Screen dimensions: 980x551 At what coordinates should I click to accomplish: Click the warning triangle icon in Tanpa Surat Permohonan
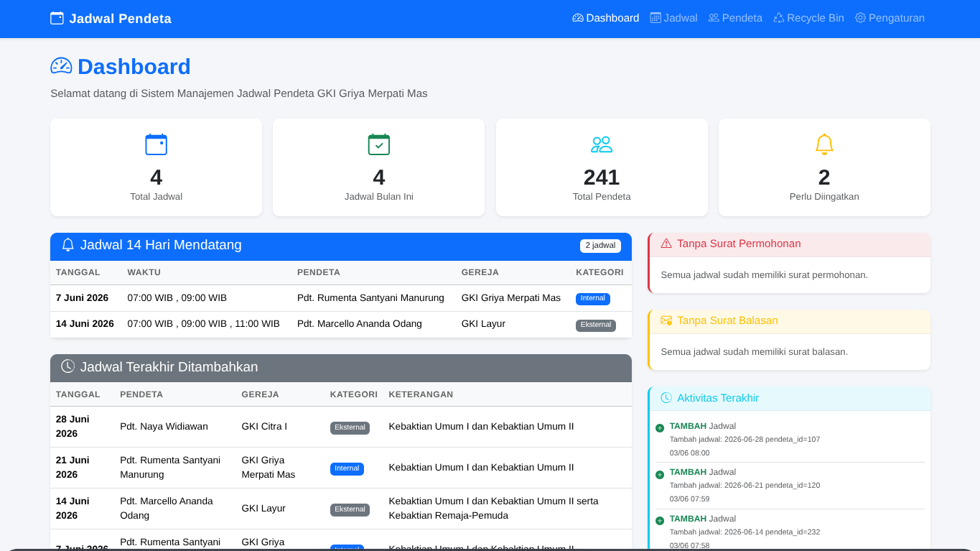(x=666, y=244)
